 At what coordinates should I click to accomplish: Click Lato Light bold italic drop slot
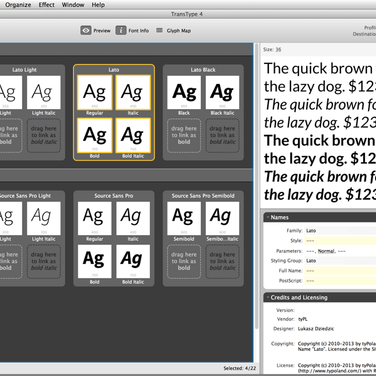44,135
